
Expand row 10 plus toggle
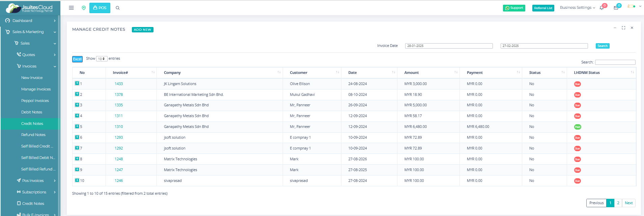click(x=77, y=180)
